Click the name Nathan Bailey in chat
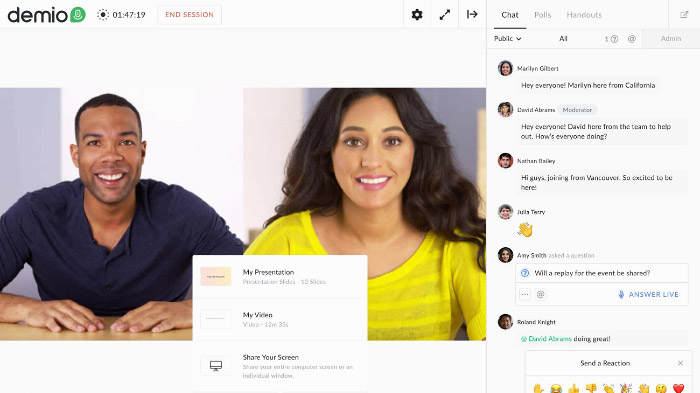 [536, 161]
